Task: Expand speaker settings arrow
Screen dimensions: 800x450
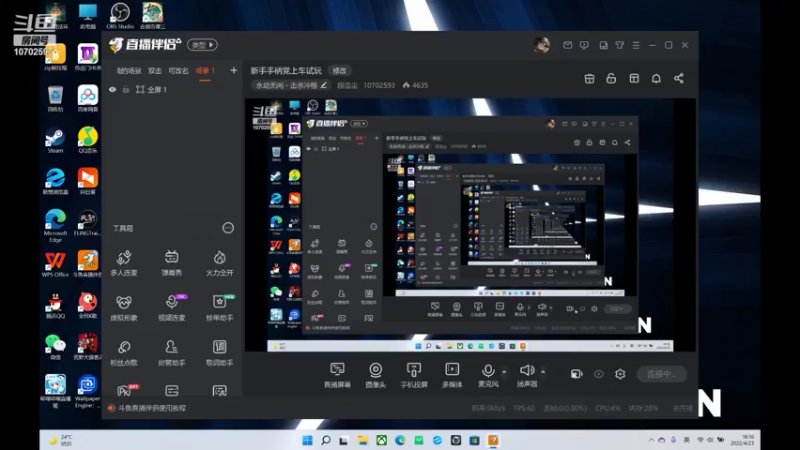Action: 543,371
